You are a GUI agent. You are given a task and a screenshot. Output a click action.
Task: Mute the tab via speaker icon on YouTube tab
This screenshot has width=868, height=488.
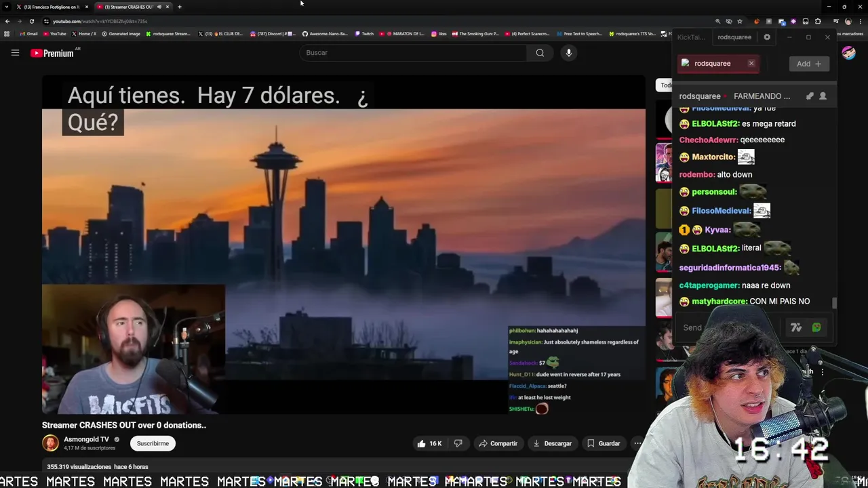tap(159, 7)
